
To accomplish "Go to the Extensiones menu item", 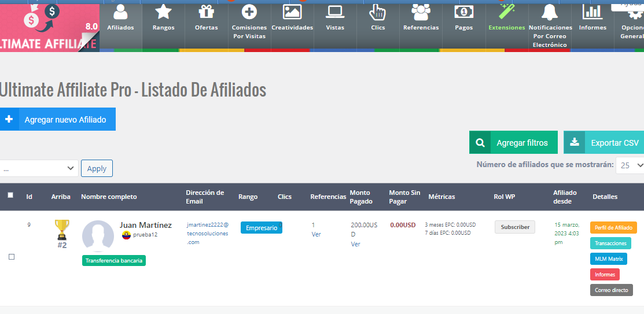I will (x=506, y=27).
